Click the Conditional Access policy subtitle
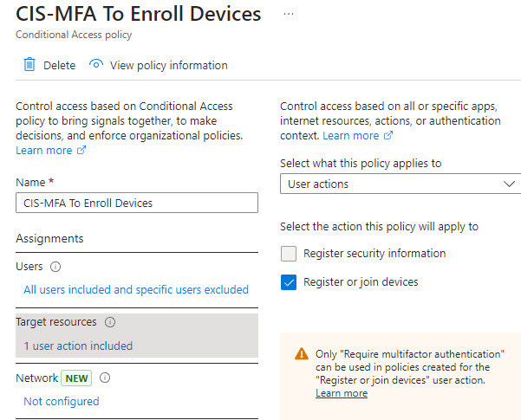Screen dimensions: 521x420 [x=74, y=35]
